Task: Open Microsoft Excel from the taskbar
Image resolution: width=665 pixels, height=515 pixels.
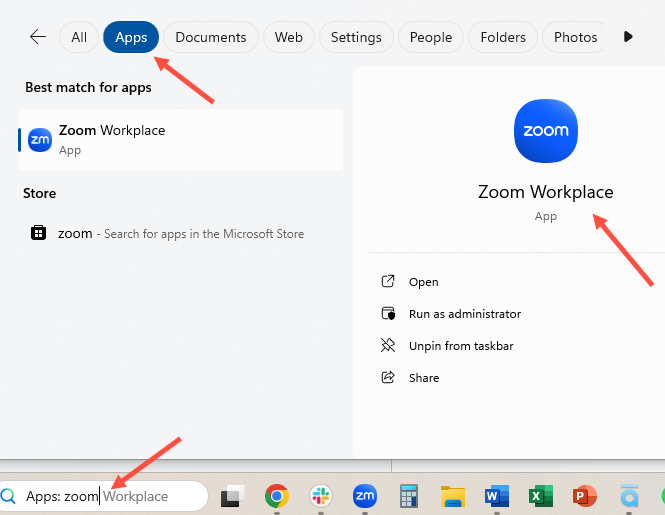Action: pos(541,496)
